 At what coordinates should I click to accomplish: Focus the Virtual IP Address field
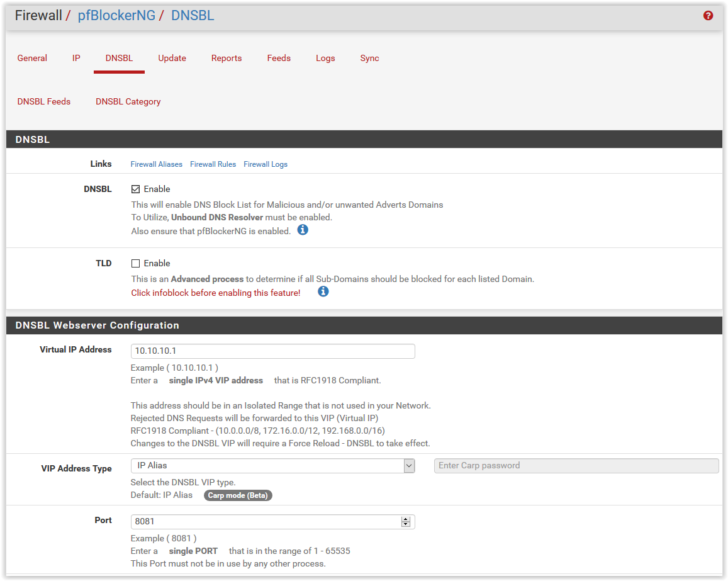pos(272,351)
